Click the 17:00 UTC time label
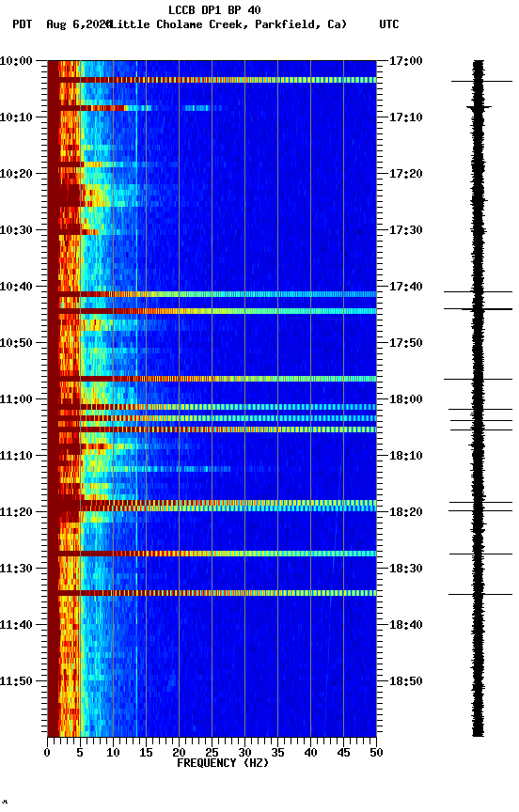Screen dimensions: 519x812 pos(406,61)
